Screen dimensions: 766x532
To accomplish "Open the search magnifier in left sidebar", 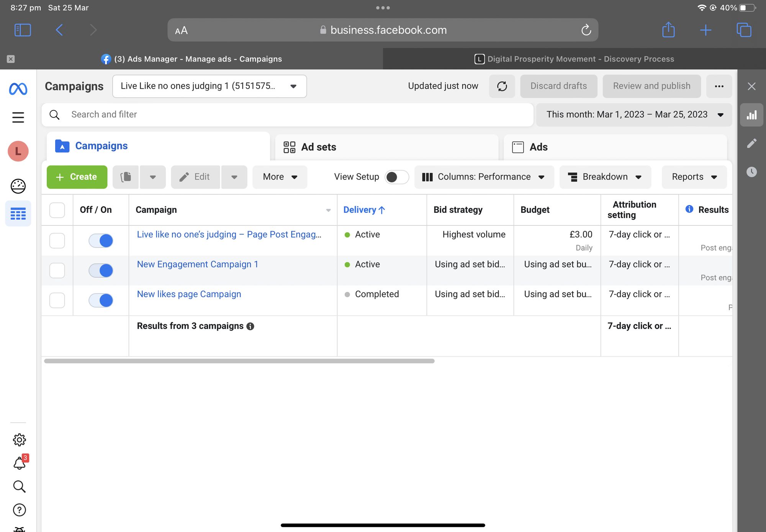I will click(x=19, y=486).
